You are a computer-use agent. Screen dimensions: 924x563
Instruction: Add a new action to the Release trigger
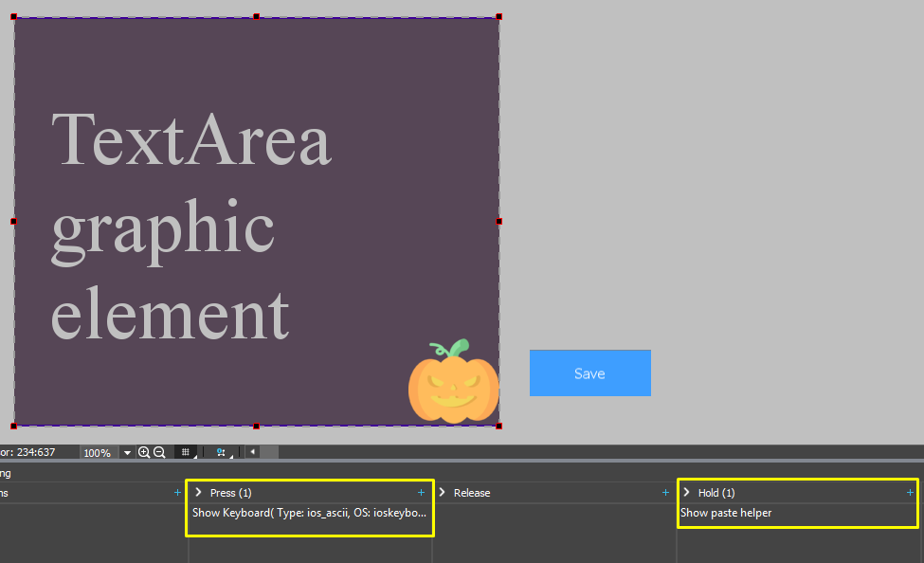(x=664, y=492)
